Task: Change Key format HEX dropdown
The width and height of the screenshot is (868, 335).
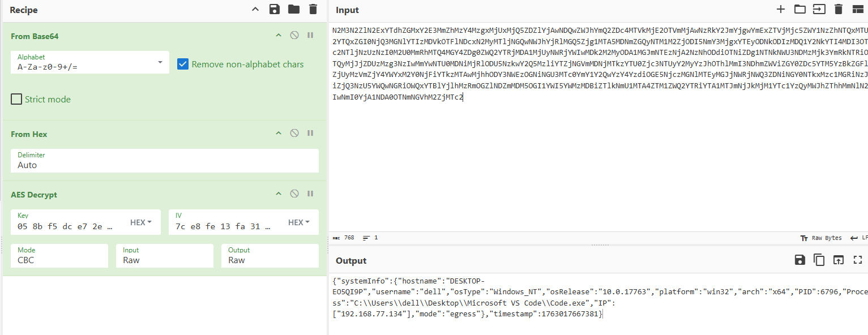Action: point(141,222)
